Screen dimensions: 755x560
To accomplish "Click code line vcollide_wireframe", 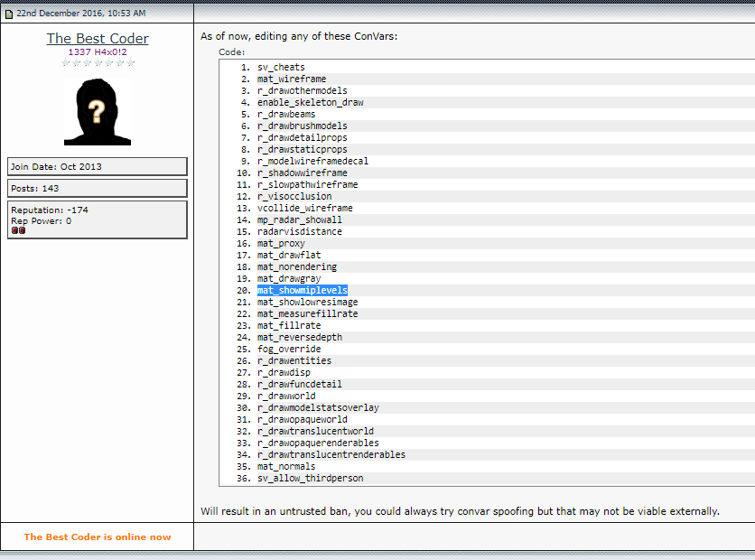I will pyautogui.click(x=304, y=208).
